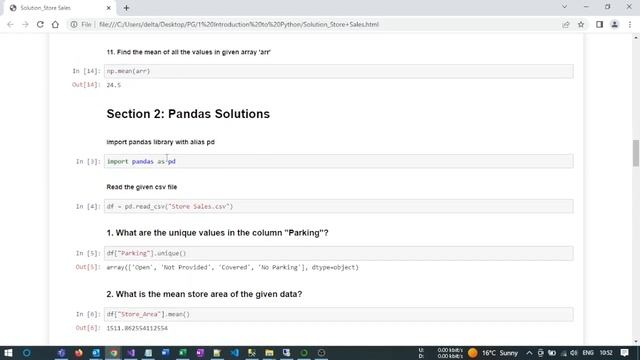Click question 2 about mean store area
The width and height of the screenshot is (640, 360).
pos(204,294)
